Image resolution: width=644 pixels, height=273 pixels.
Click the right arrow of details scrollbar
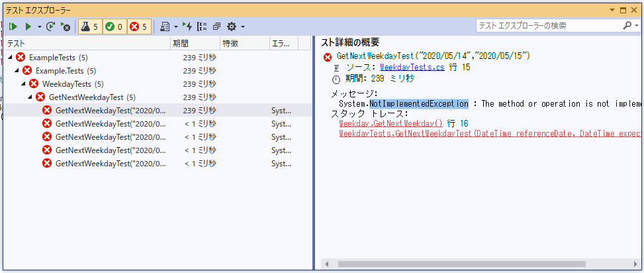tap(636, 264)
